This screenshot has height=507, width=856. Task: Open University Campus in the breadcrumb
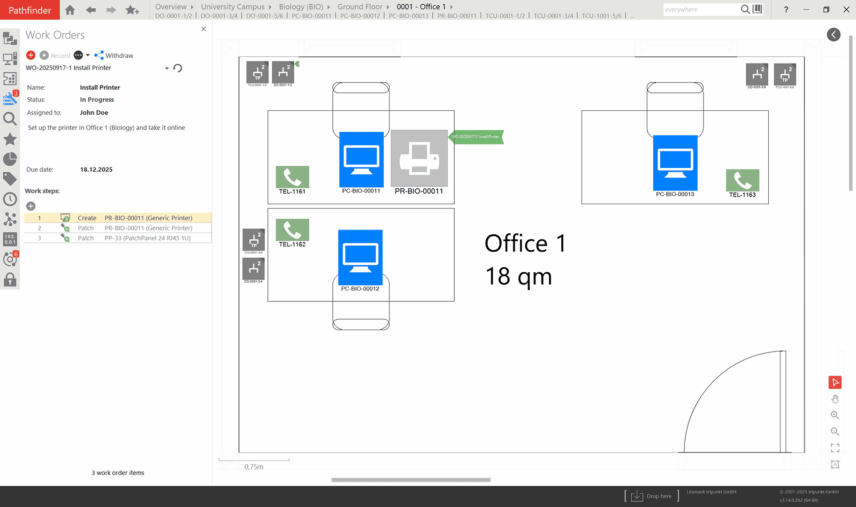(x=232, y=6)
